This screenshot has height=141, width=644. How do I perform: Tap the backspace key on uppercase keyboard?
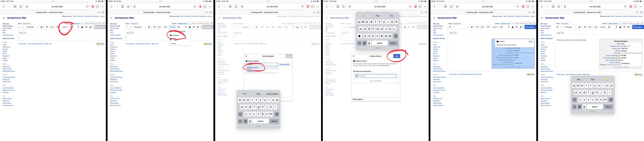pos(396,36)
